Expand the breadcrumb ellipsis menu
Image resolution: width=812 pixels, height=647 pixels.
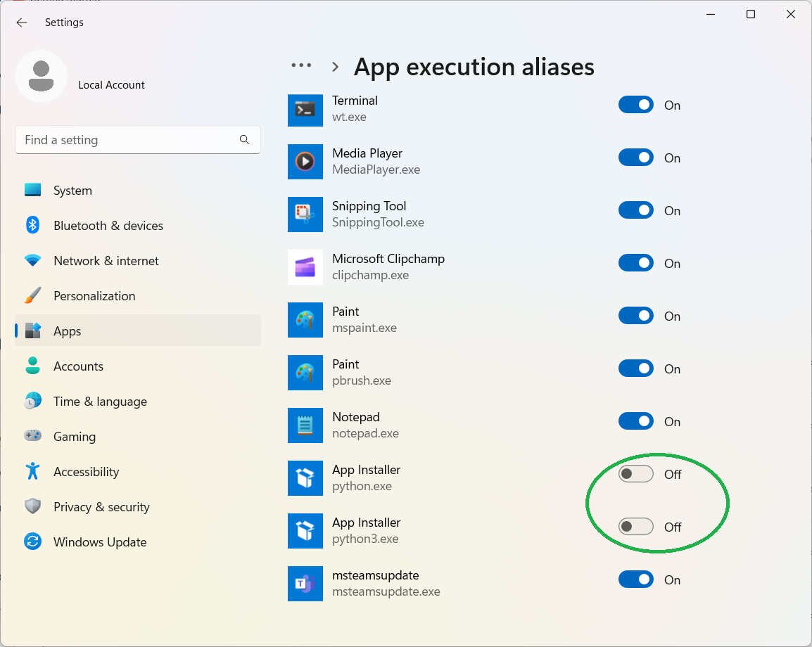301,65
